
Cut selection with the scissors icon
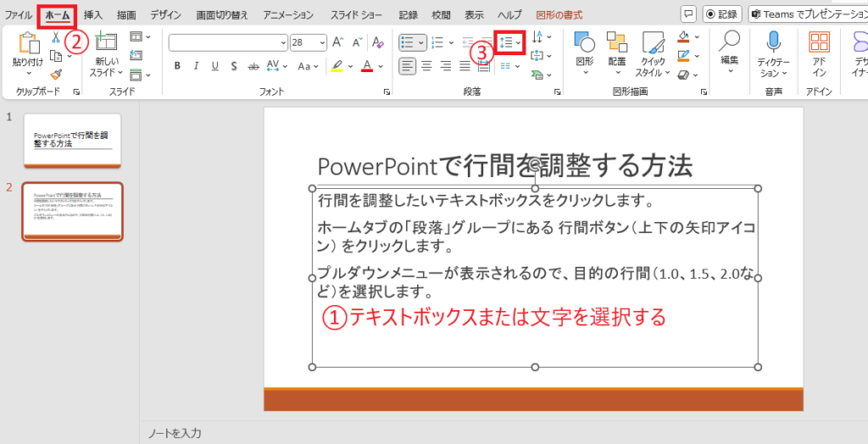coord(55,37)
